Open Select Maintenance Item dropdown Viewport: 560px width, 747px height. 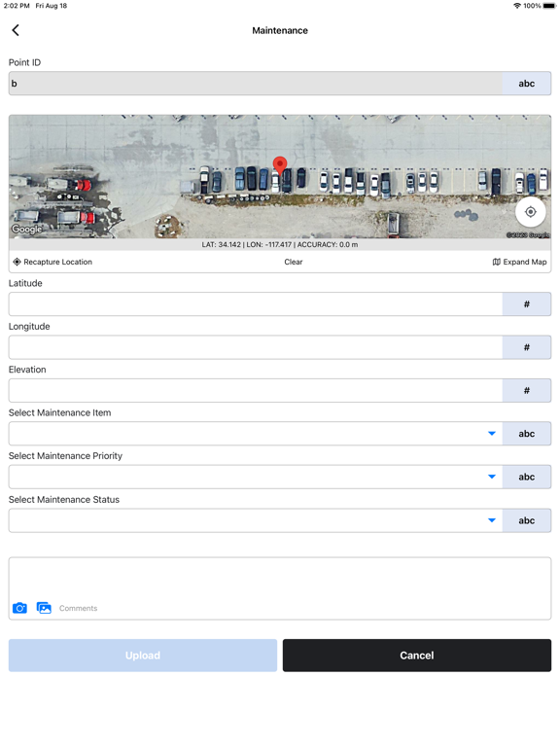256,434
